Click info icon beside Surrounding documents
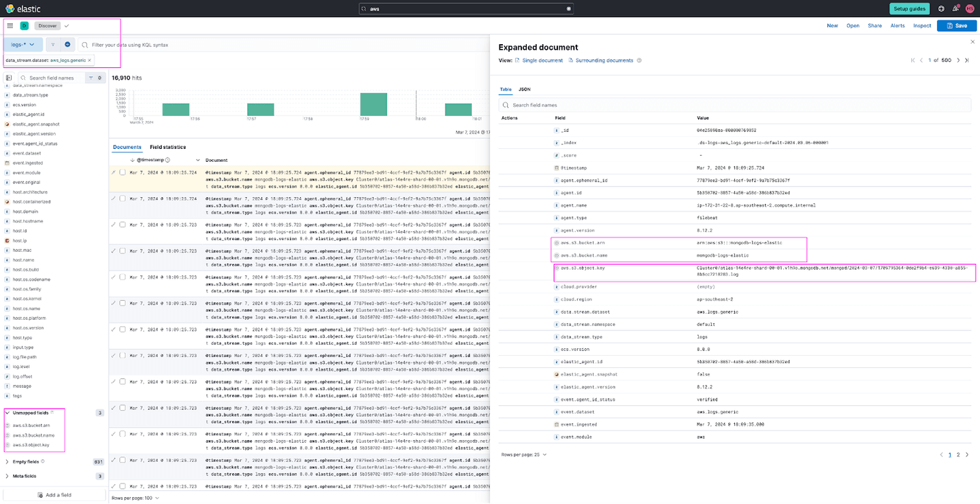Image resolution: width=980 pixels, height=504 pixels. (639, 61)
